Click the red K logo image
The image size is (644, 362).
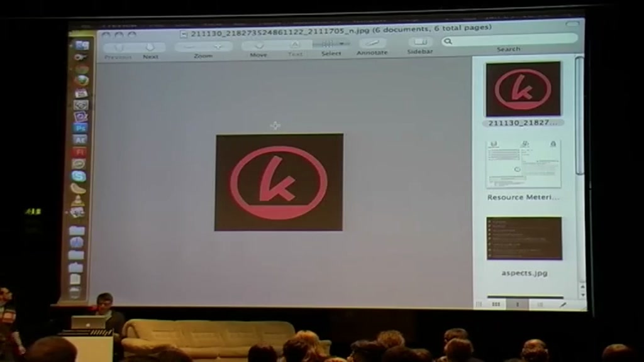[x=279, y=182]
